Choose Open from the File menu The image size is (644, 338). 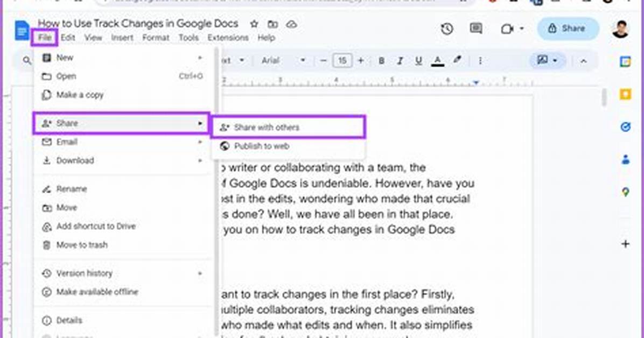(123, 76)
